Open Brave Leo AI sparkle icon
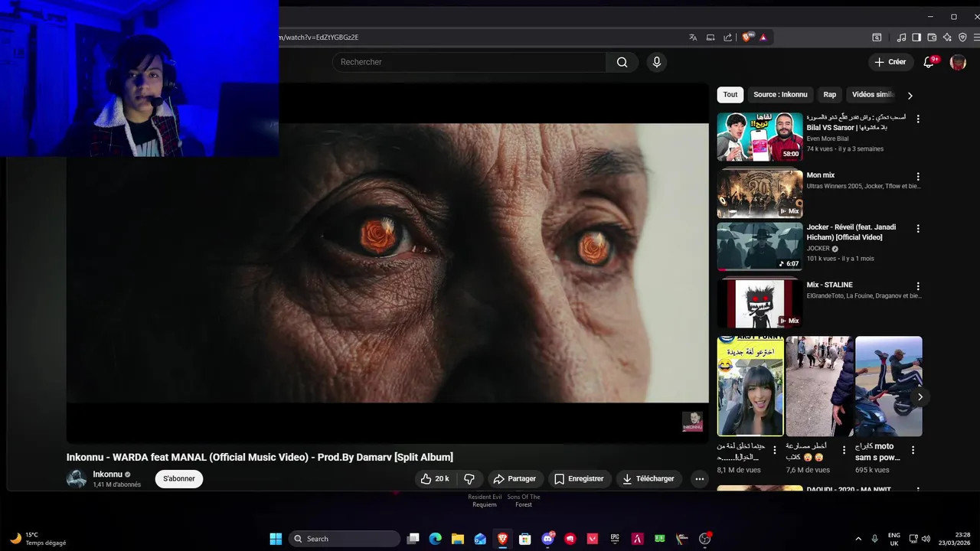 click(x=947, y=37)
